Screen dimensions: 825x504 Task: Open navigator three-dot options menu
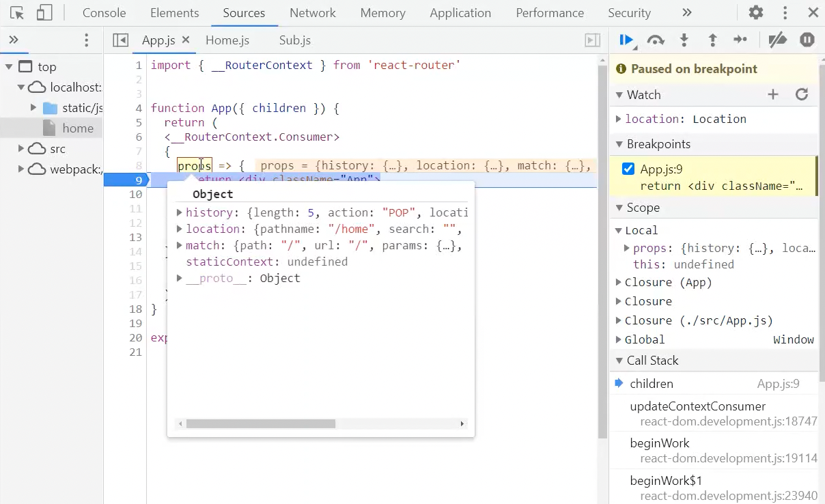pyautogui.click(x=86, y=40)
